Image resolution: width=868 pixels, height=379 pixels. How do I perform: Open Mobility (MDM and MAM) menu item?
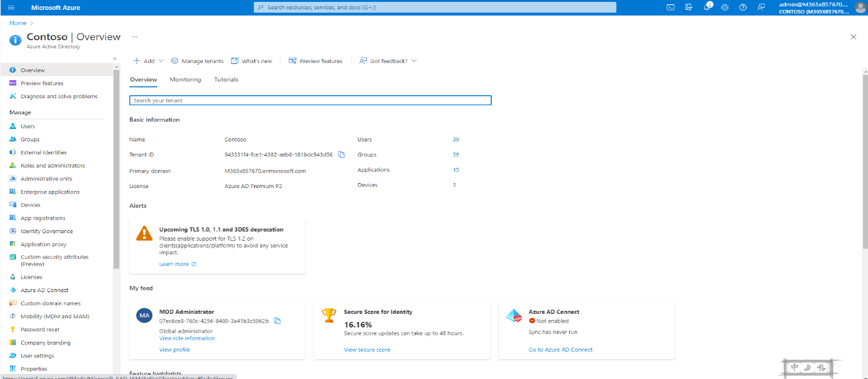(x=56, y=316)
